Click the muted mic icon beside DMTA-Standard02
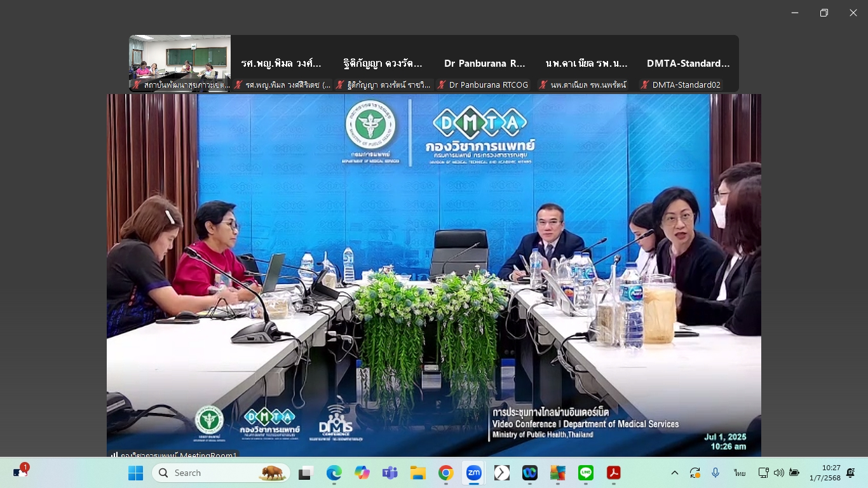Viewport: 868px width, 488px height. point(645,85)
